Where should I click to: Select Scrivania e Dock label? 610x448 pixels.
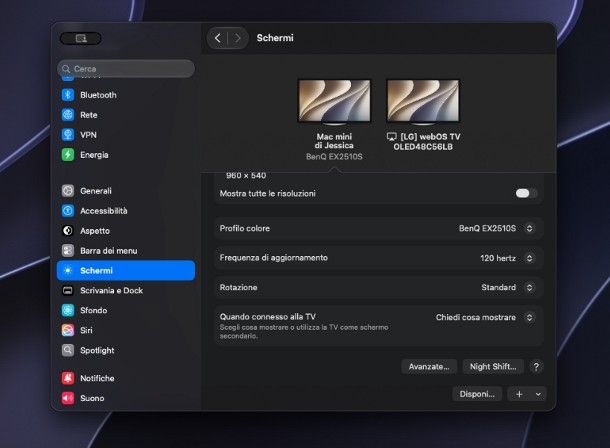111,290
